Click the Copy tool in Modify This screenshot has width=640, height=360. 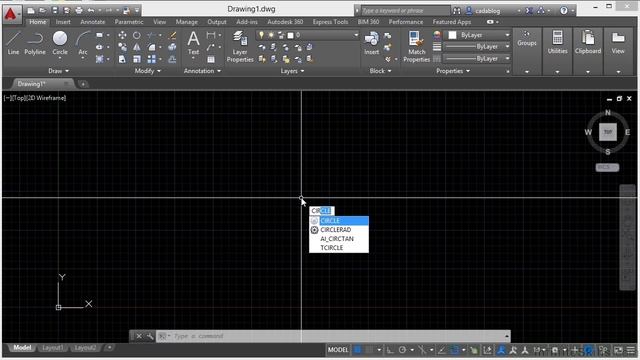[122, 47]
